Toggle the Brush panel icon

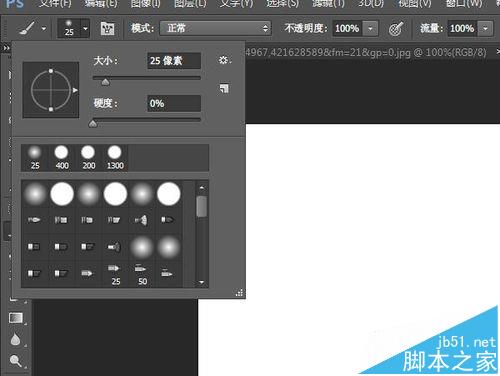(107, 29)
